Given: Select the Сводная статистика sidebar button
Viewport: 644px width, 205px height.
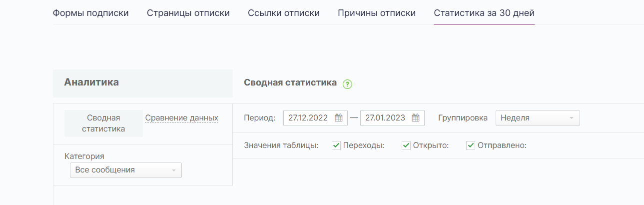Looking at the screenshot, I should pyautogui.click(x=104, y=123).
